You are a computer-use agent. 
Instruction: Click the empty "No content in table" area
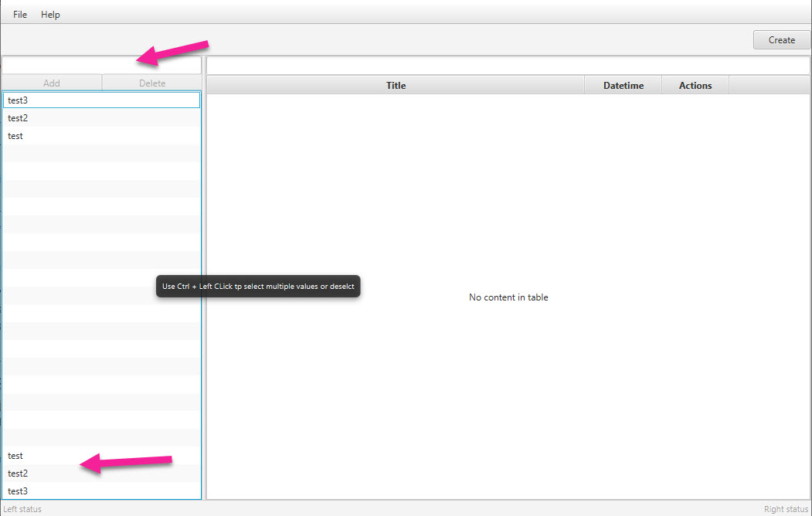click(x=508, y=297)
